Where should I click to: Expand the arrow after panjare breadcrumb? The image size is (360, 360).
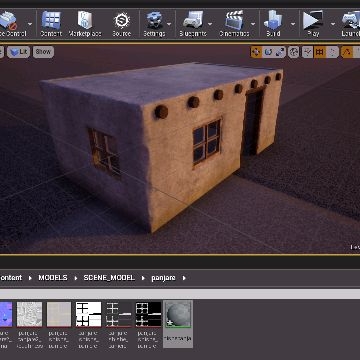click(x=184, y=278)
